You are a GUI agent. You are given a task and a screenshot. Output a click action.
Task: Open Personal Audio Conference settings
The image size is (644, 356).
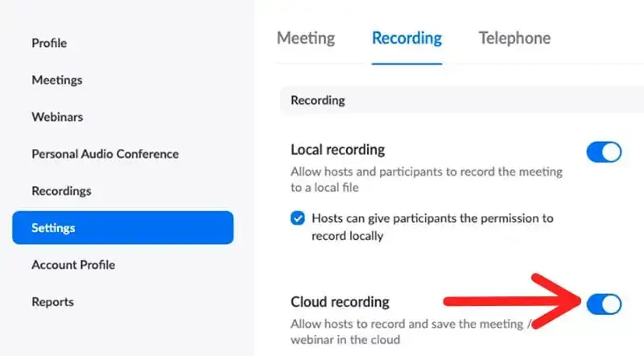(105, 154)
